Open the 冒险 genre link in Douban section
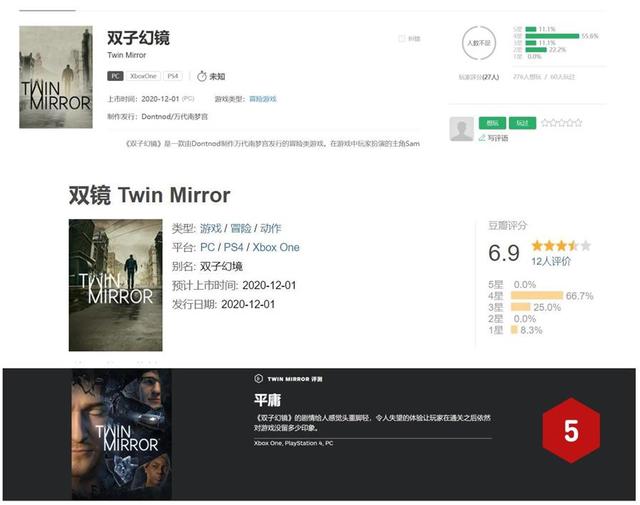 (x=241, y=228)
